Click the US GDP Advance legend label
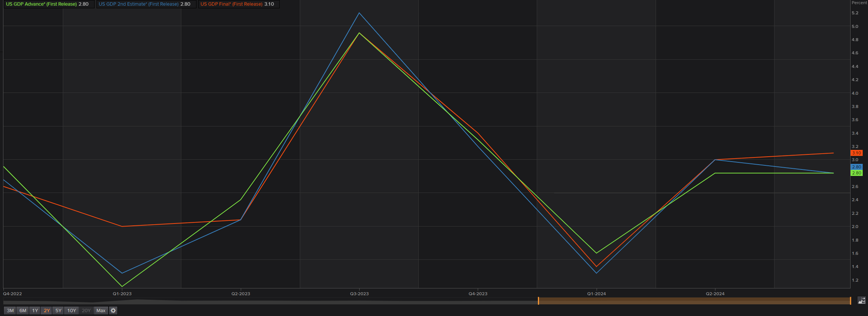Image resolution: width=868 pixels, height=316 pixels. point(41,4)
